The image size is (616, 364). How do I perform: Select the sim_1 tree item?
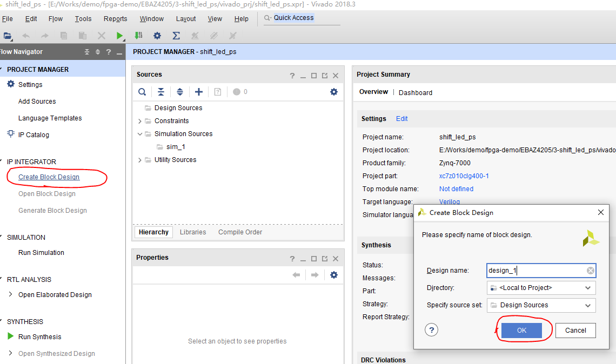click(x=176, y=147)
